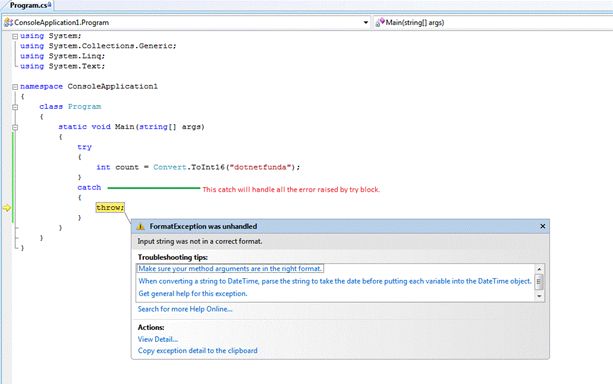This screenshot has width=613, height=384.
Task: Click the 'using System.Linq;' line
Action: 63,56
